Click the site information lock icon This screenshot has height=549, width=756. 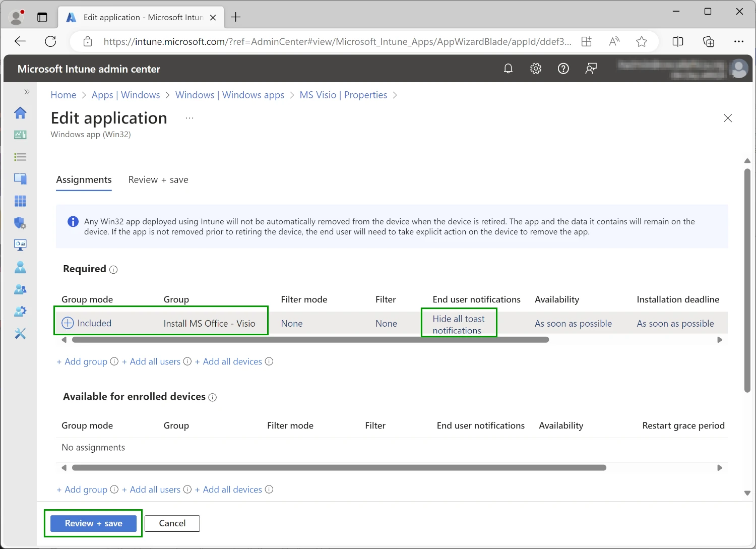point(88,41)
